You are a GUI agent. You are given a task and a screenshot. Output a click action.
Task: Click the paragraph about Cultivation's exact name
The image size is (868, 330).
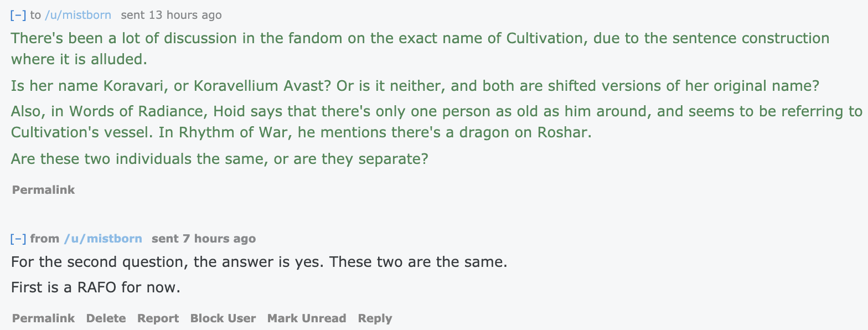click(x=420, y=48)
